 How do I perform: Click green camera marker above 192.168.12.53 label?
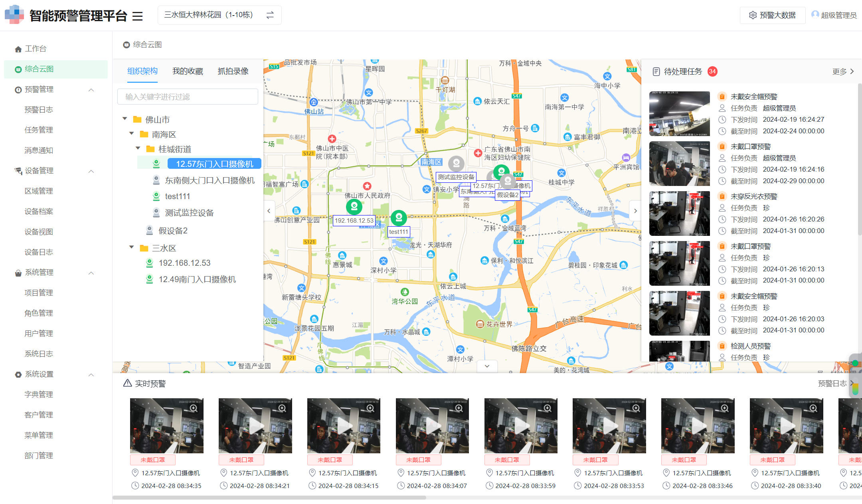tap(354, 206)
